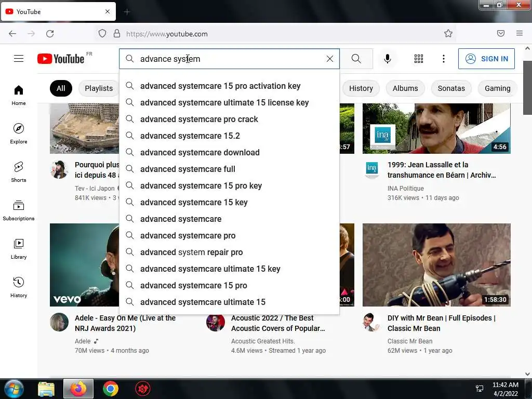Select the All filter chip
The image size is (532, 399).
tap(61, 88)
